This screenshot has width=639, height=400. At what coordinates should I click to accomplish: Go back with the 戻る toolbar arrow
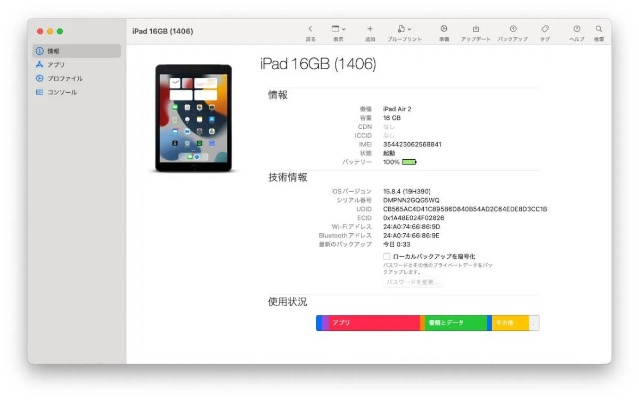[311, 29]
